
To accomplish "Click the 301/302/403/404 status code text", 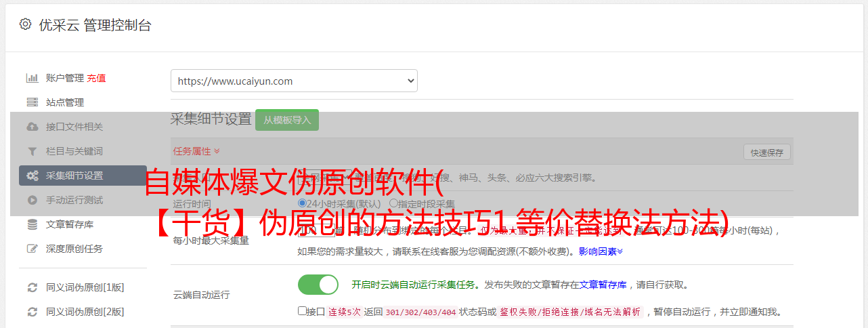I will 420,312.
